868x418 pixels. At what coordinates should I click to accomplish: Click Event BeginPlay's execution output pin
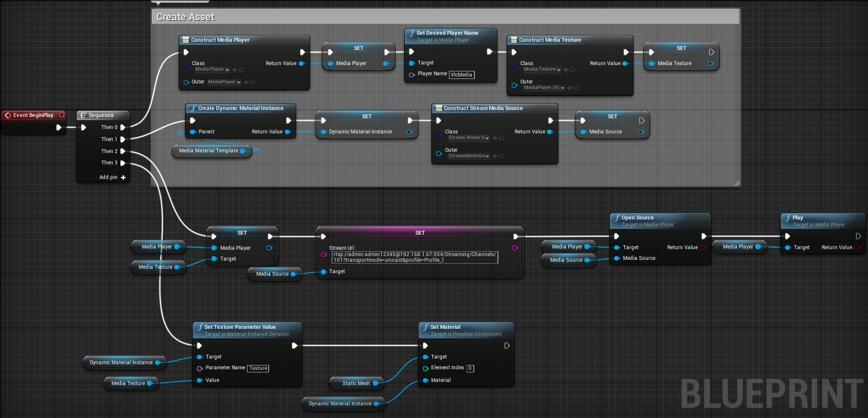click(59, 126)
